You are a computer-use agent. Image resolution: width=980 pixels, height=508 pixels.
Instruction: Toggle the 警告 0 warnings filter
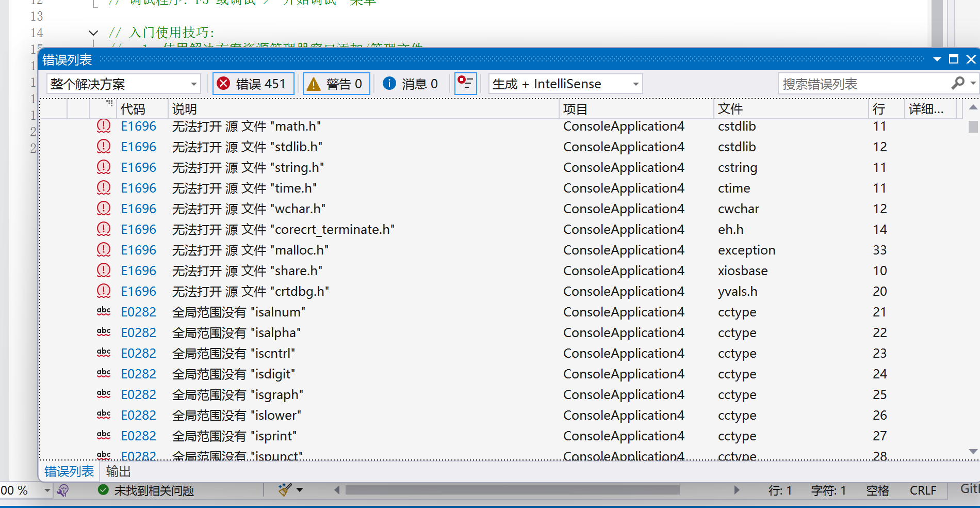[x=336, y=84]
